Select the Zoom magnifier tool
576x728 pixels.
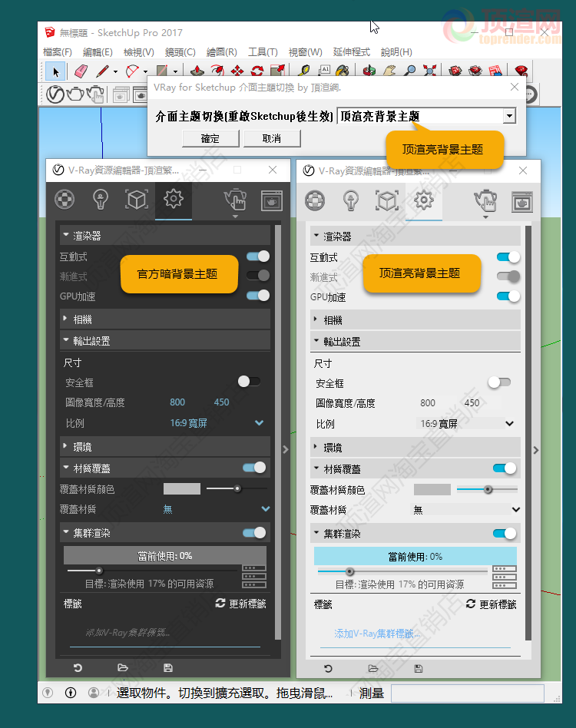click(x=409, y=71)
